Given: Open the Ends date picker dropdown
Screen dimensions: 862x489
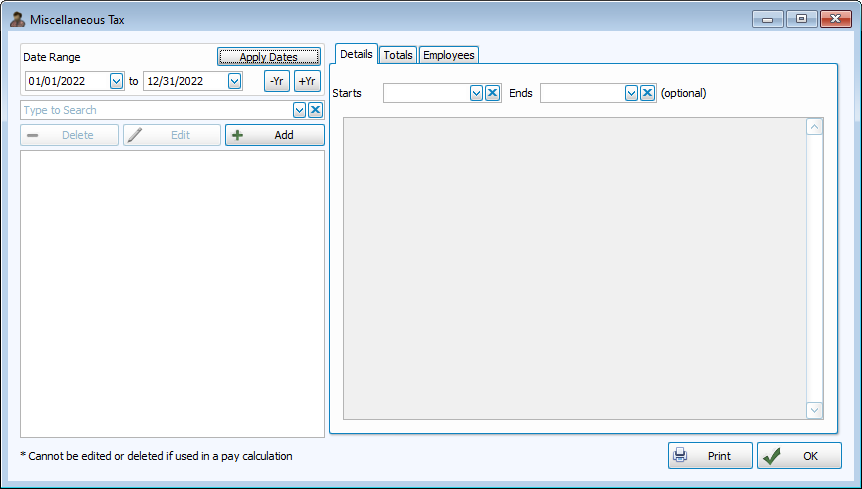Looking at the screenshot, I should coord(632,93).
